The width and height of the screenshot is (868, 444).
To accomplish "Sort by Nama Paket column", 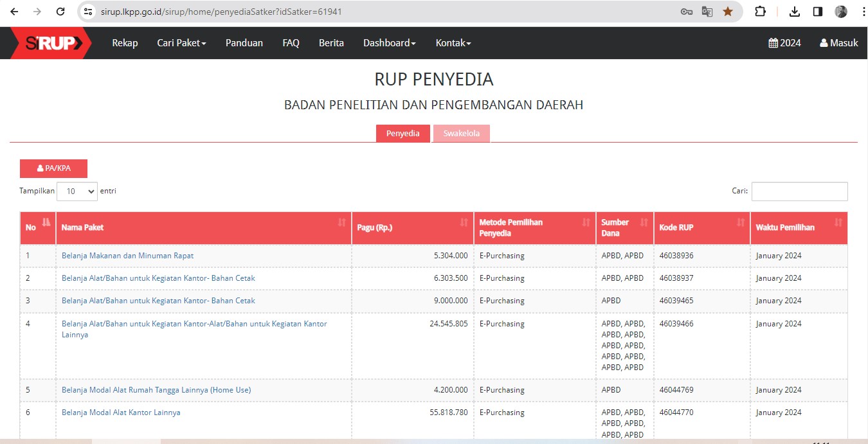I will (x=341, y=222).
